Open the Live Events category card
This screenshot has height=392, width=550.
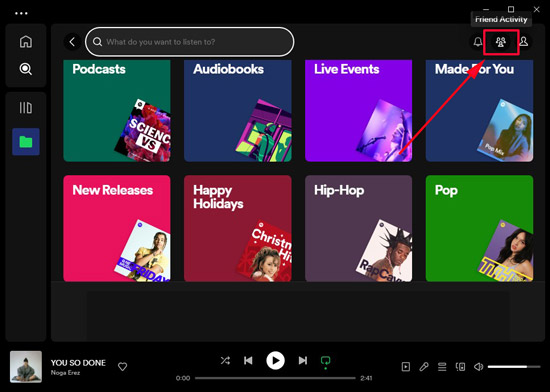click(358, 111)
